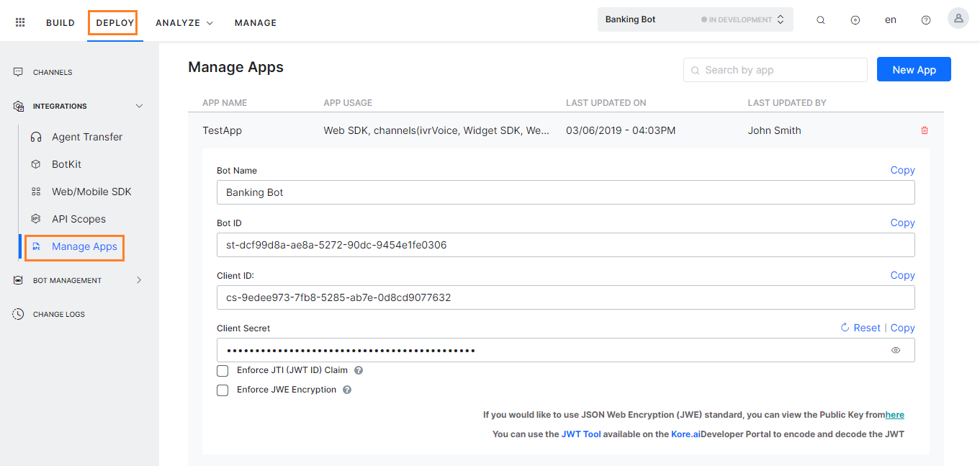Click the apps grid icon top left
Screen dimensions: 980x466
(19, 22)
